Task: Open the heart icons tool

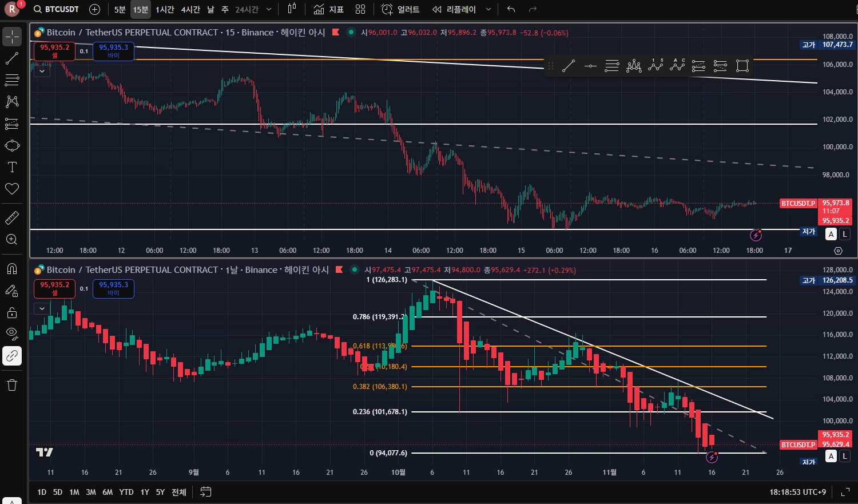Action: [x=12, y=189]
